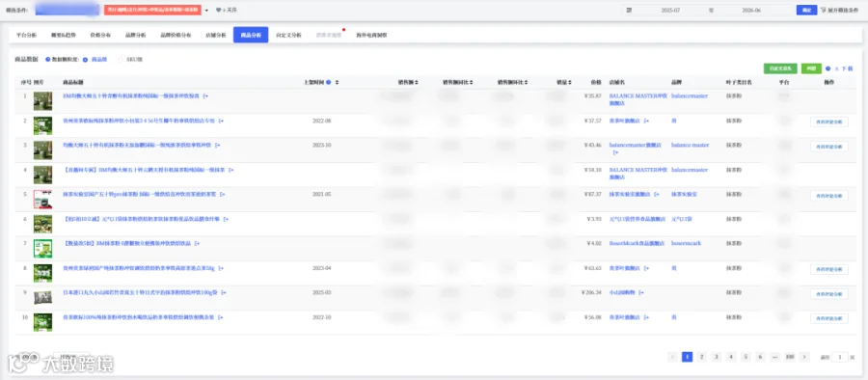Click store link icon in the ¥63.63 row
Image resolution: width=868 pixels, height=380 pixels.
pos(646,268)
